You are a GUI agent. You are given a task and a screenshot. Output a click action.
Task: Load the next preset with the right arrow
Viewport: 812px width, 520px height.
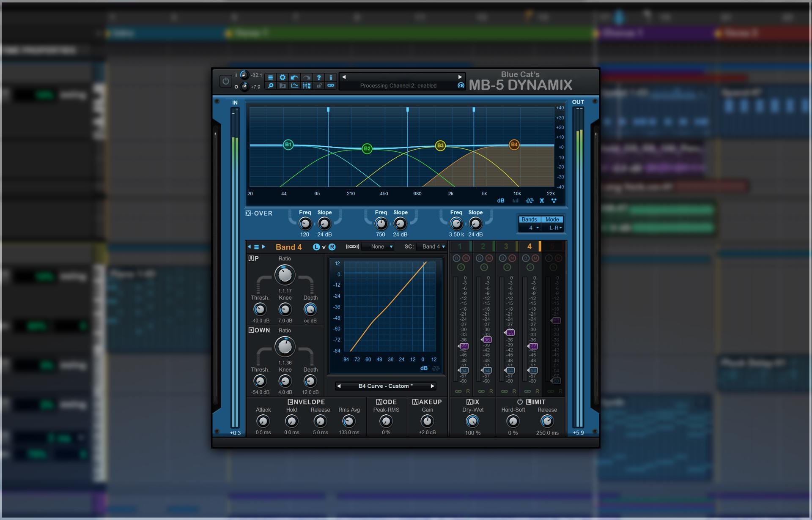[x=460, y=77]
